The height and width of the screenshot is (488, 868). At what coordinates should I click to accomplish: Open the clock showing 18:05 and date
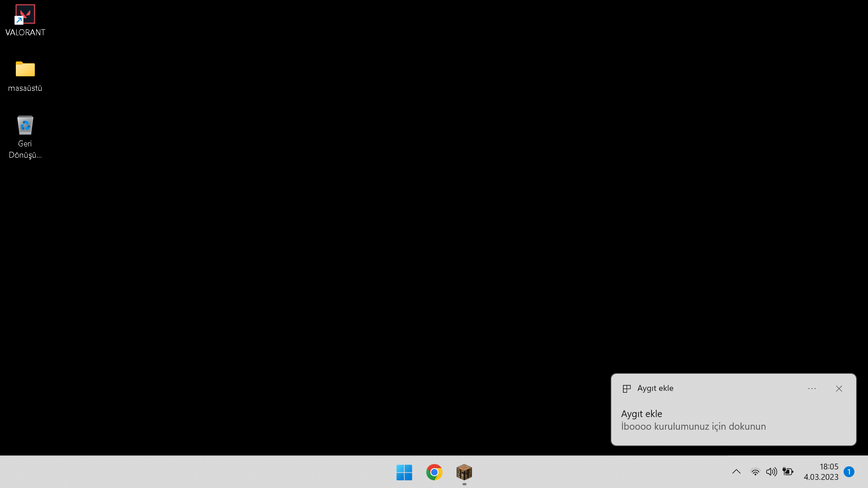coord(821,472)
